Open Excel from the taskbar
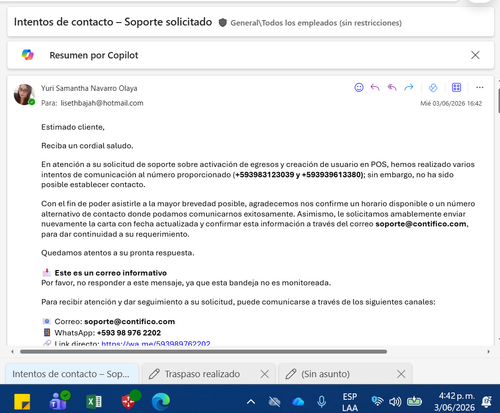 click(x=94, y=402)
